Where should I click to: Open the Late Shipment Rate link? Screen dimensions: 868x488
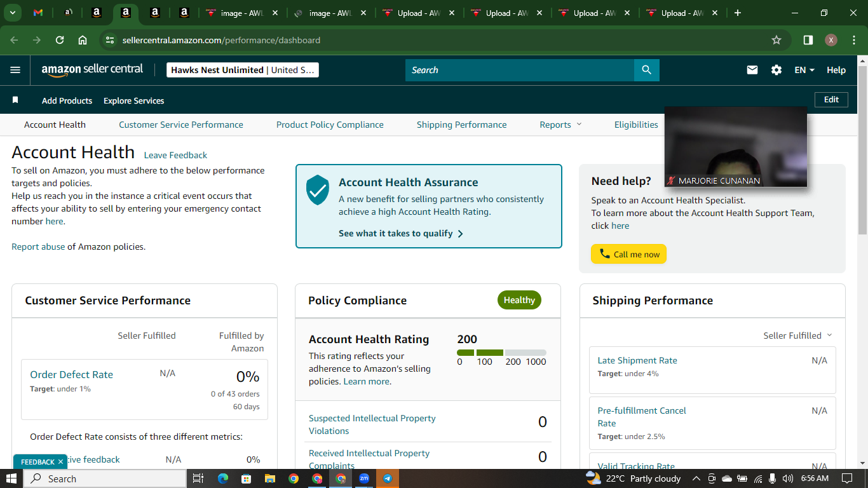pyautogui.click(x=637, y=360)
